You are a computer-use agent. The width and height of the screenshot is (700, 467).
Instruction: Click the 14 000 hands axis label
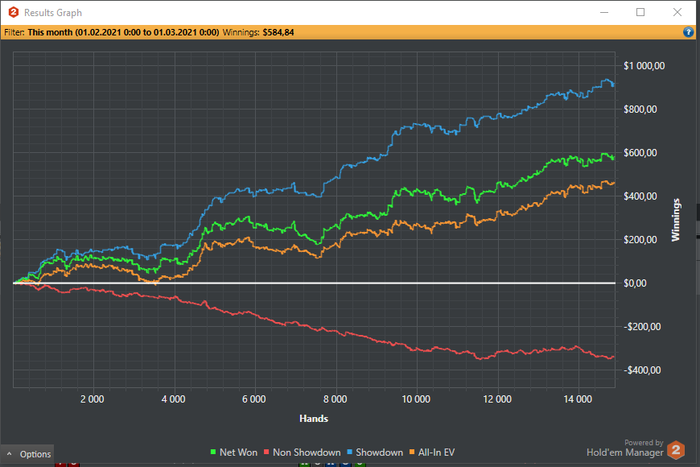(x=578, y=399)
